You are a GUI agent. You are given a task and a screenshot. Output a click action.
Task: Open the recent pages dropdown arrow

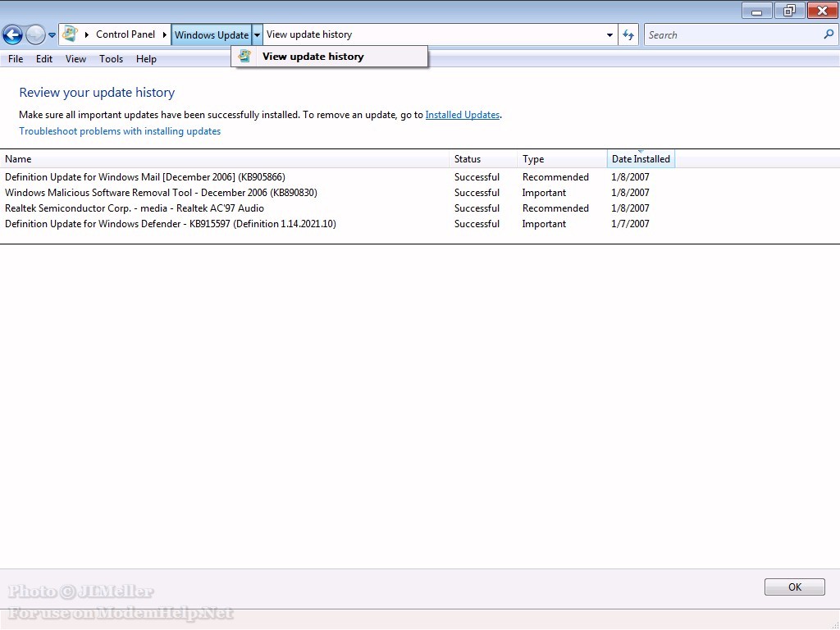(52, 35)
